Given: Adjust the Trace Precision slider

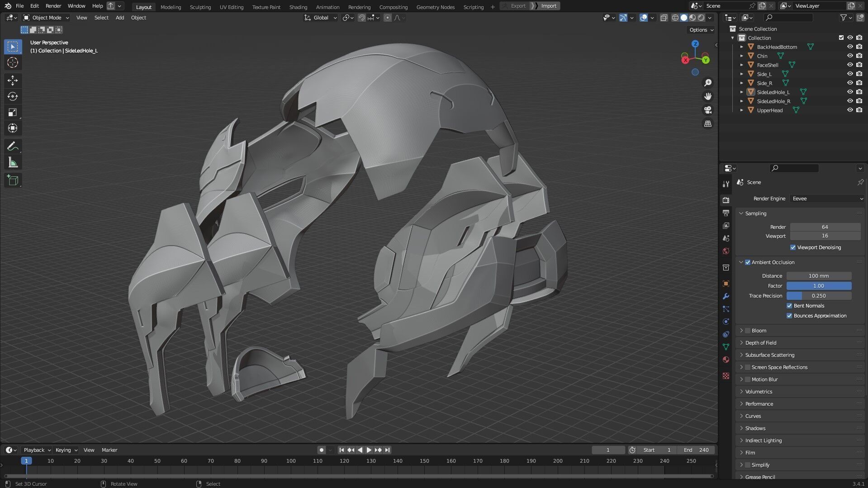Looking at the screenshot, I should 819,296.
